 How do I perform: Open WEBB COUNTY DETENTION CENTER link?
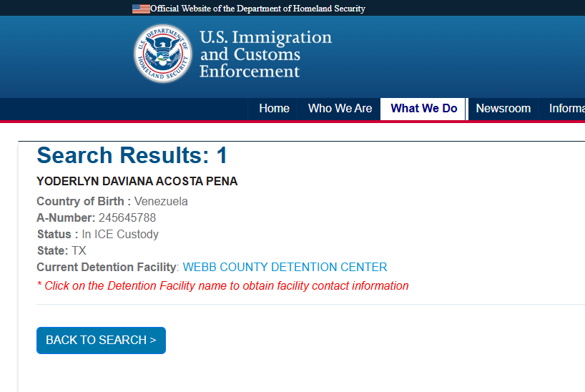285,267
